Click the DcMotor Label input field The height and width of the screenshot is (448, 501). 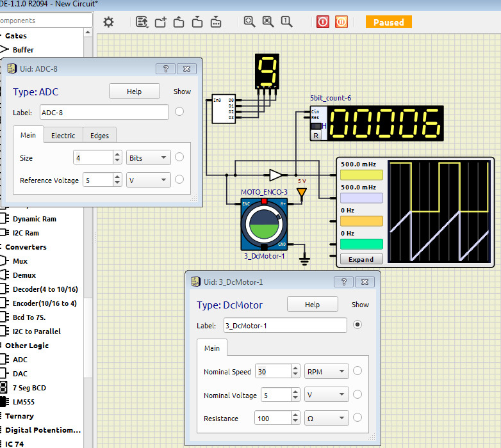285,326
